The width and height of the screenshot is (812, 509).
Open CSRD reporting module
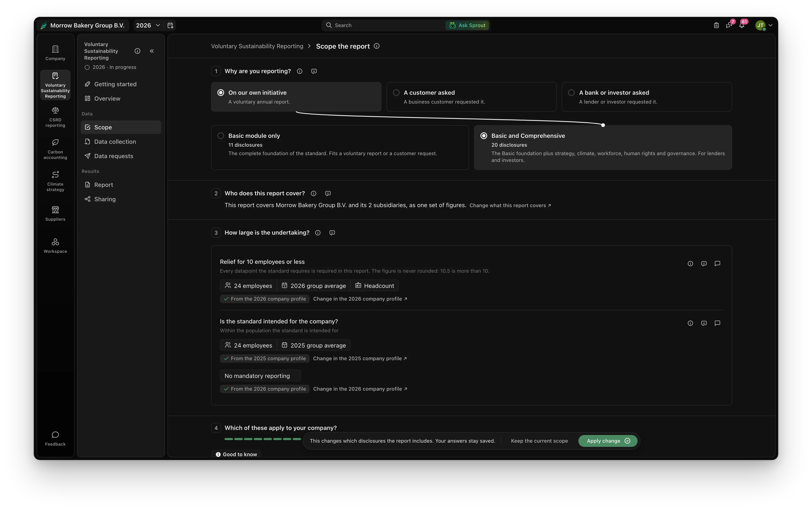[x=55, y=117]
